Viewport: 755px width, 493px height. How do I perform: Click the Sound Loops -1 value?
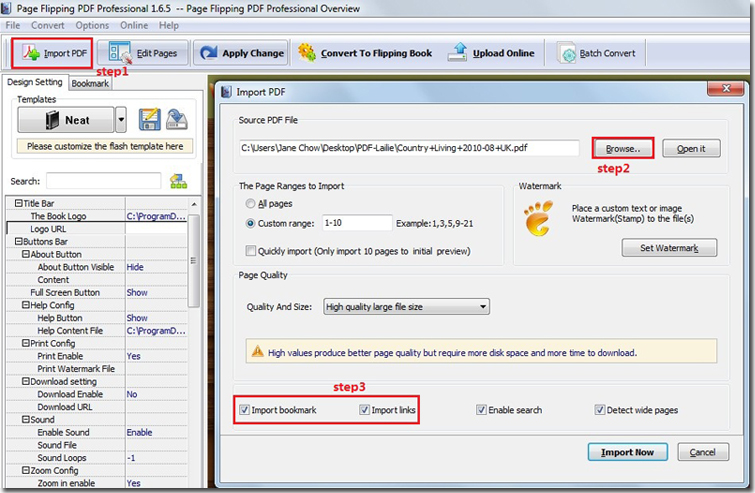(131, 457)
